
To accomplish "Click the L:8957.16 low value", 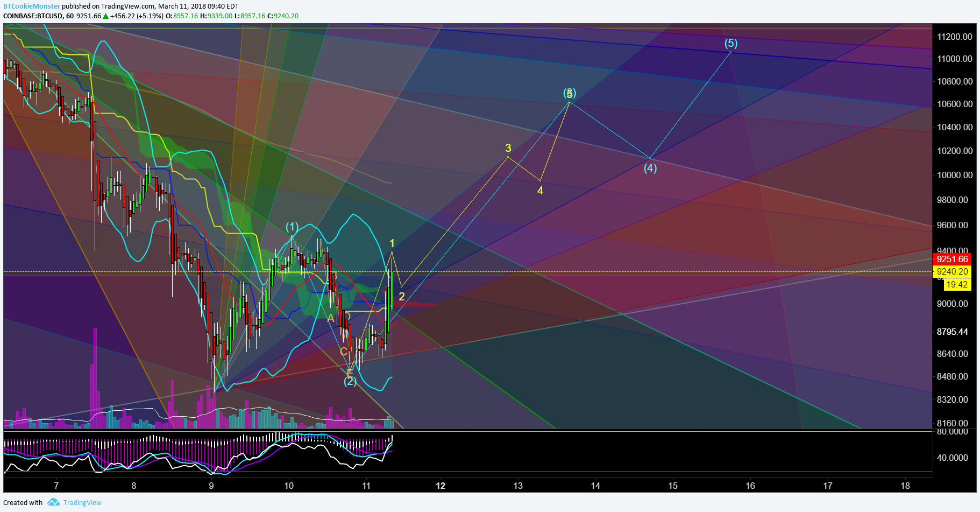I will 250,16.
